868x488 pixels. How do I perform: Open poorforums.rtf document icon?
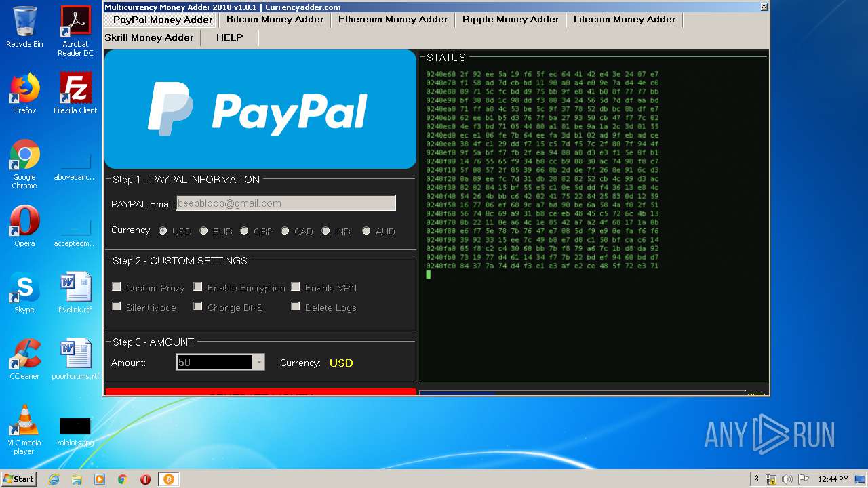[x=75, y=359]
